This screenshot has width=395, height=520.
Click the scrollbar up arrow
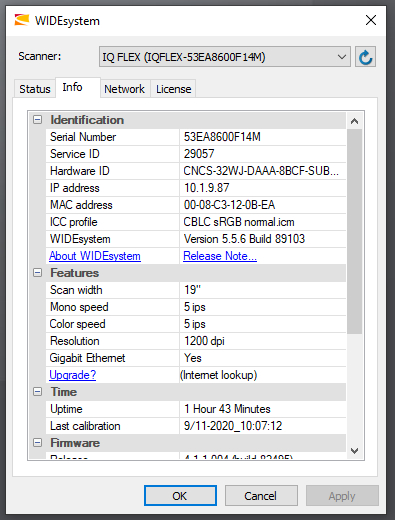(355, 121)
